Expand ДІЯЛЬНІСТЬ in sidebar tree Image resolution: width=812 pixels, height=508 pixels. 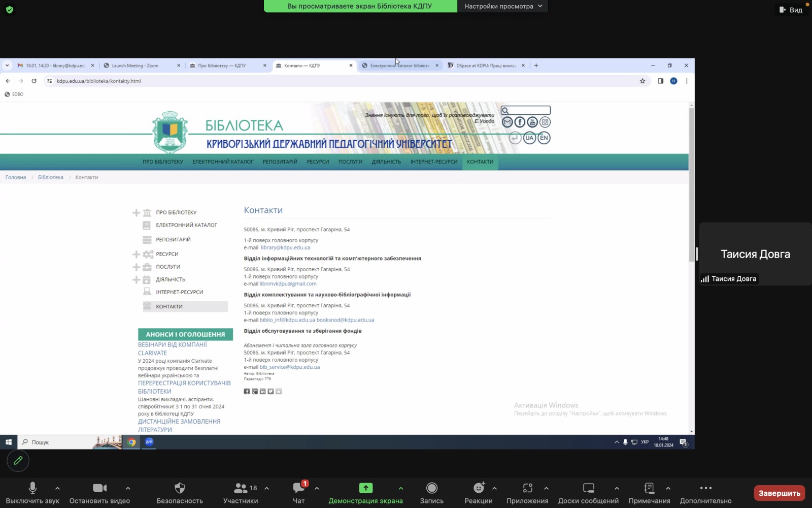(x=136, y=279)
